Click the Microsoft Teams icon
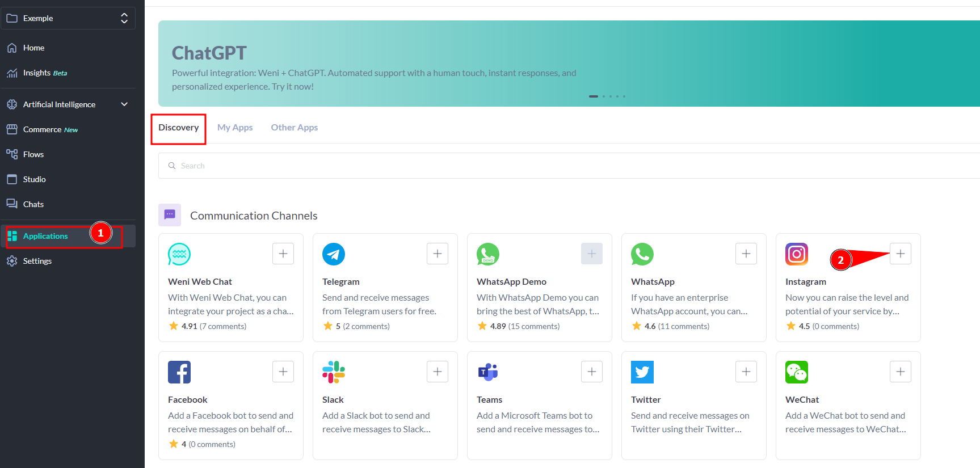This screenshot has height=468, width=980. coord(488,372)
